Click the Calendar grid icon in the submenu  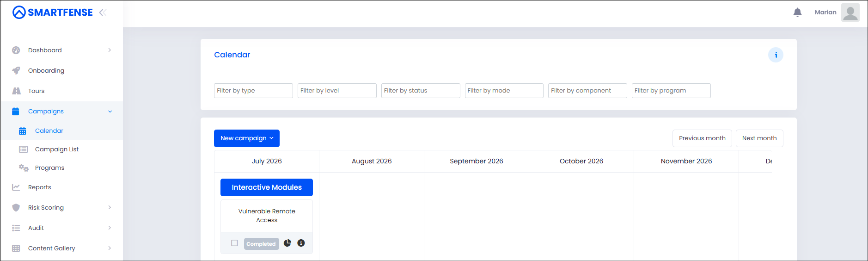(22, 131)
